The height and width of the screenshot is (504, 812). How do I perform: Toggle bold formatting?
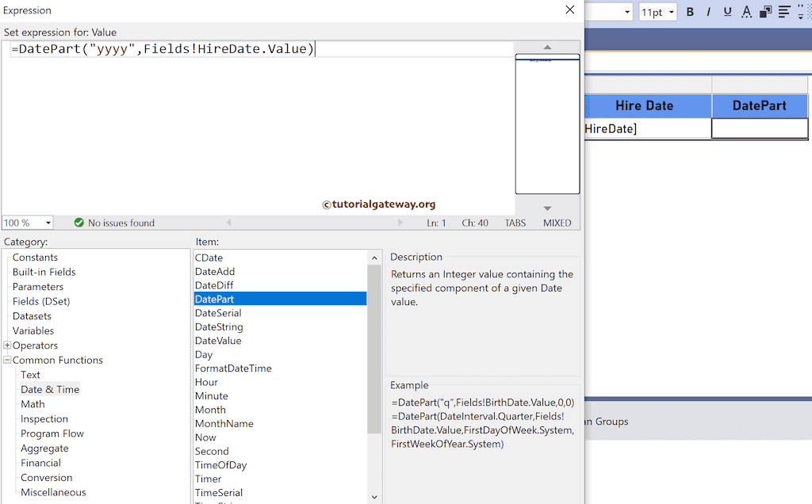pyautogui.click(x=690, y=12)
